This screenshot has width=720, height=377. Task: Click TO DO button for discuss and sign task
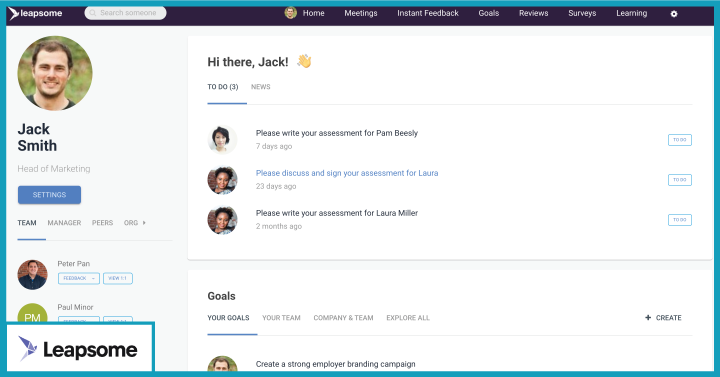point(680,180)
